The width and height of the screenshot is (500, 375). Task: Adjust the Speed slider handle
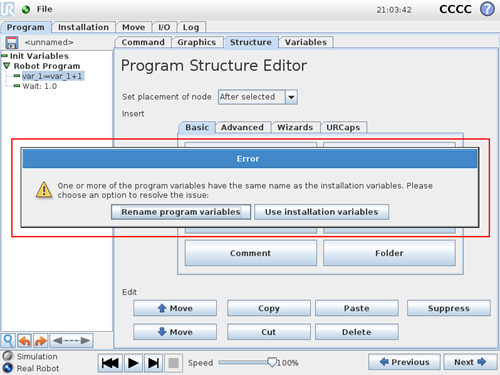coord(272,362)
